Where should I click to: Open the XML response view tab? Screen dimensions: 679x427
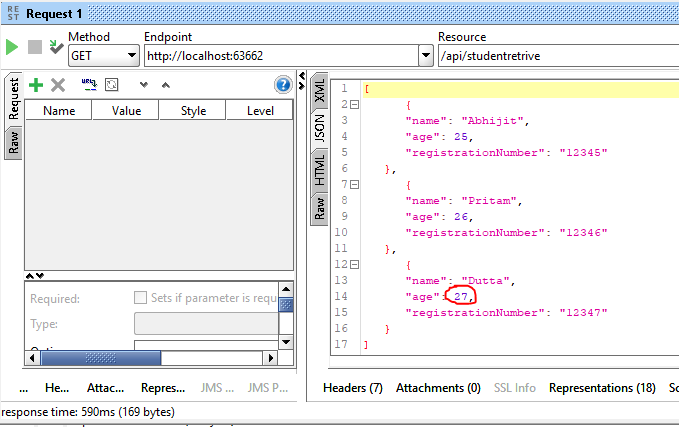click(320, 91)
